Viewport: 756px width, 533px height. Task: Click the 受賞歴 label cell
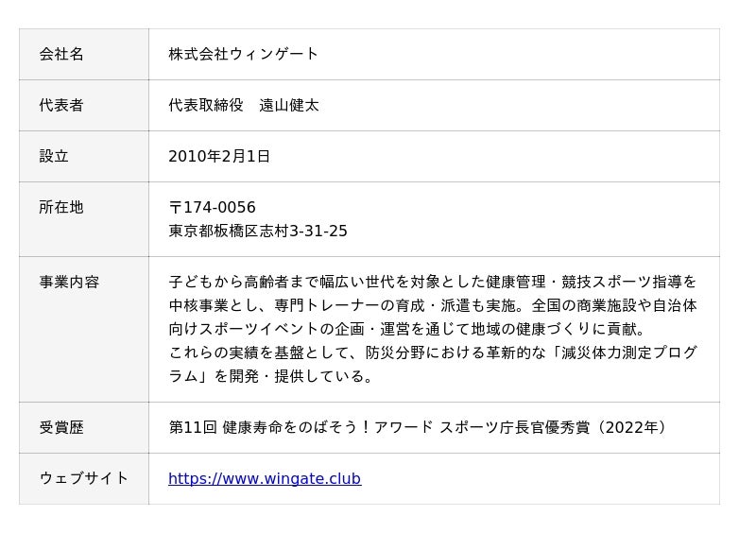[61, 428]
